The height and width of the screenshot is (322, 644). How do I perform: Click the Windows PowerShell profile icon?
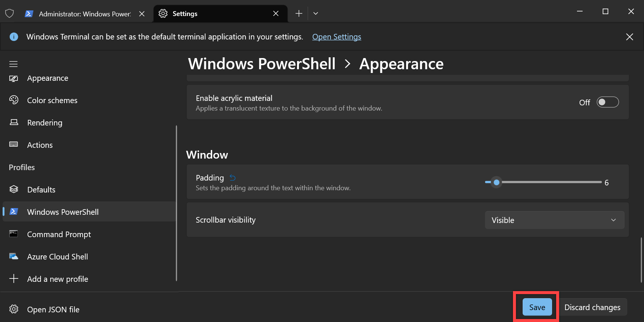point(14,211)
